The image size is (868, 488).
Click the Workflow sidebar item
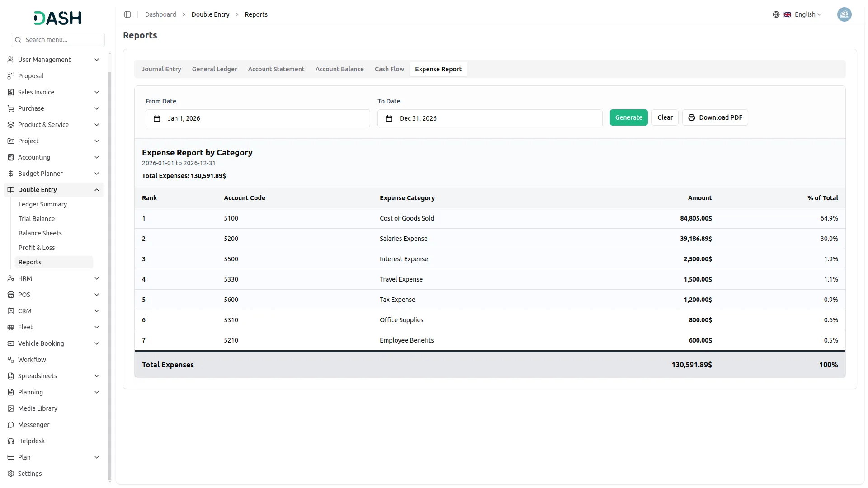pyautogui.click(x=32, y=360)
